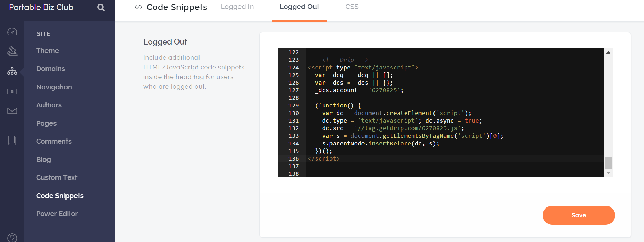Screen dimensions: 644x242
Task: Open the Pages section
Action: [46, 123]
